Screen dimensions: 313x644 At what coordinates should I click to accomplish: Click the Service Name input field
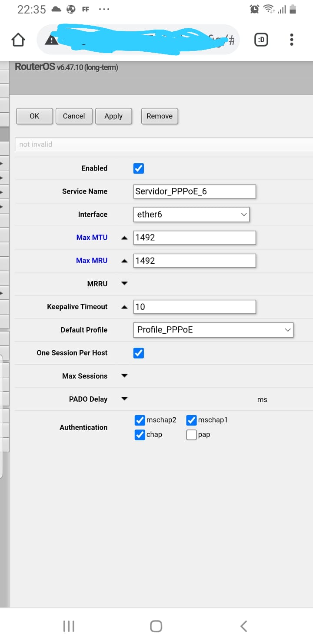(x=194, y=191)
